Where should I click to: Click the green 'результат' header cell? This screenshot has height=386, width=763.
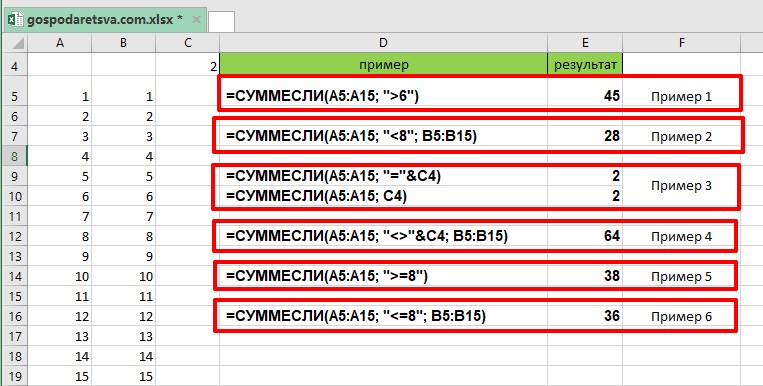[585, 65]
